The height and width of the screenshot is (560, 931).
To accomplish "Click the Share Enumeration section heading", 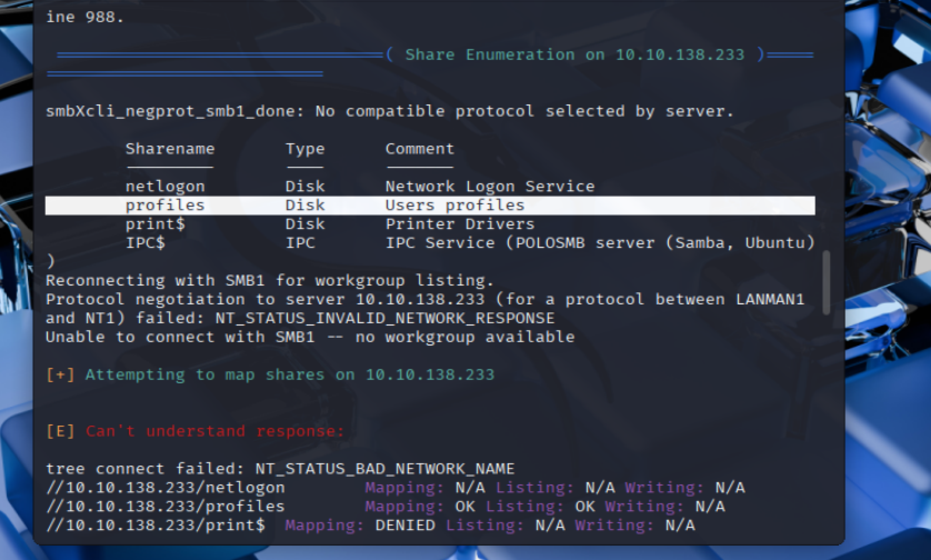I will pyautogui.click(x=574, y=54).
